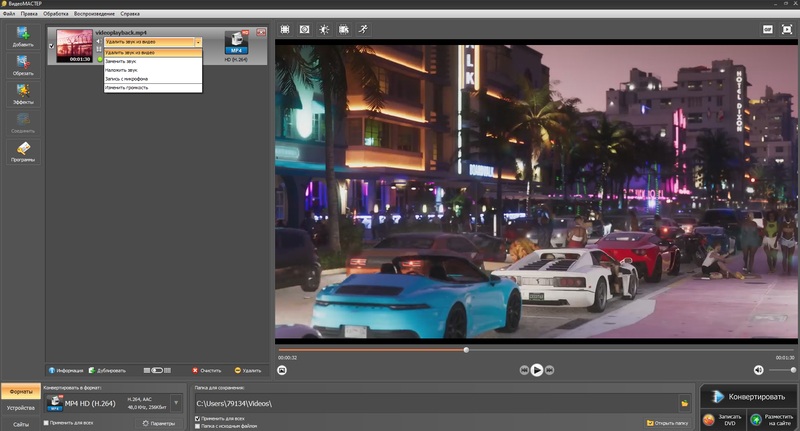Click the Дублировать duplicate button
This screenshot has width=800, height=431.
[x=107, y=370]
